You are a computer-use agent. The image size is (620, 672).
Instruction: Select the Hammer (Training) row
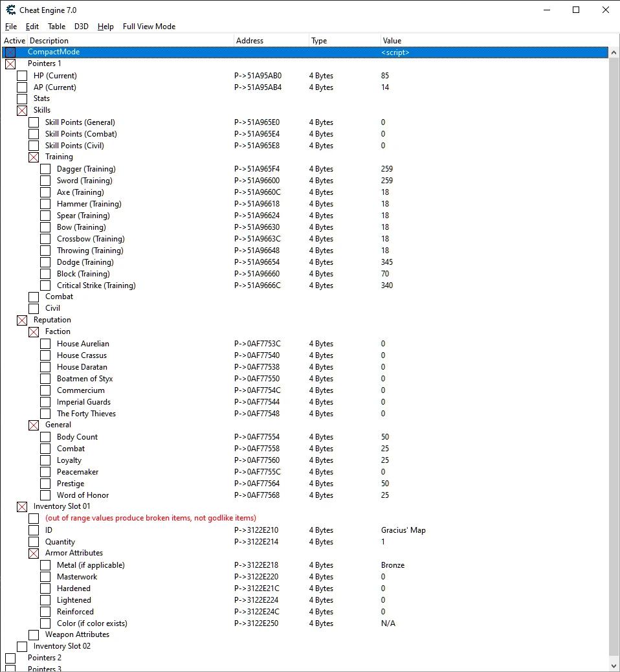click(305, 204)
